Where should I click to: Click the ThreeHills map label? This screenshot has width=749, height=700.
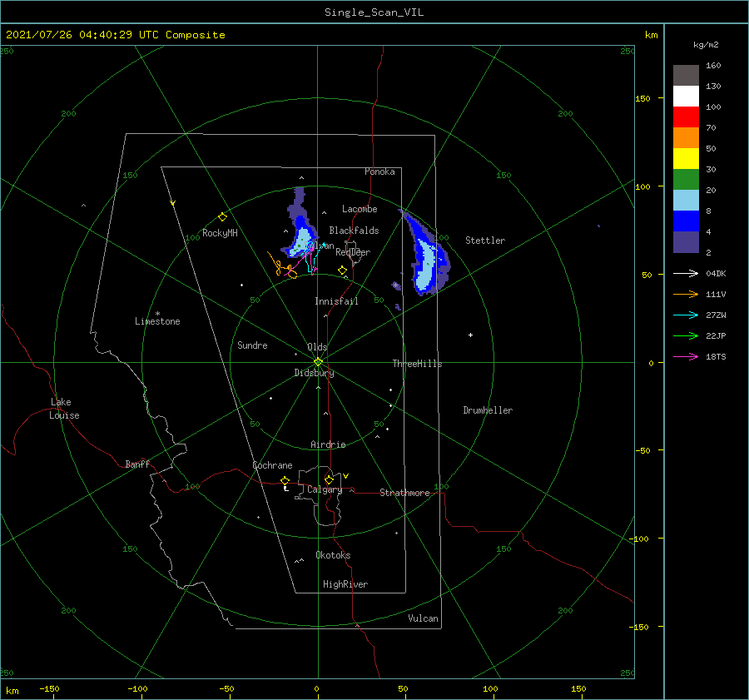tap(417, 364)
